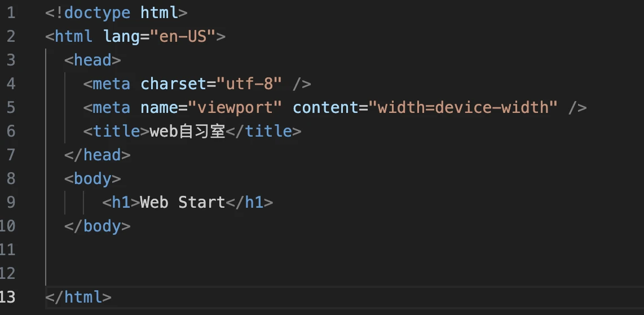Click the closing h1 tag
The image size is (644, 315).
[x=249, y=202]
